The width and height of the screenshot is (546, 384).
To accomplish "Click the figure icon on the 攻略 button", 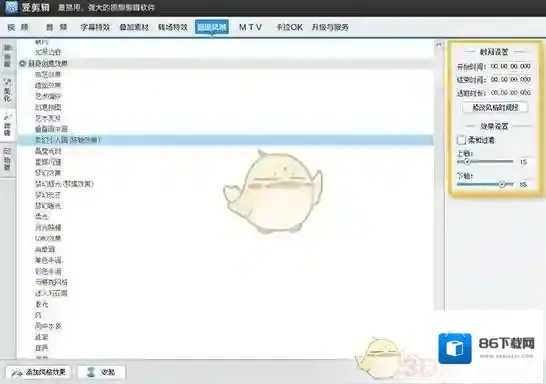I will click(91, 372).
